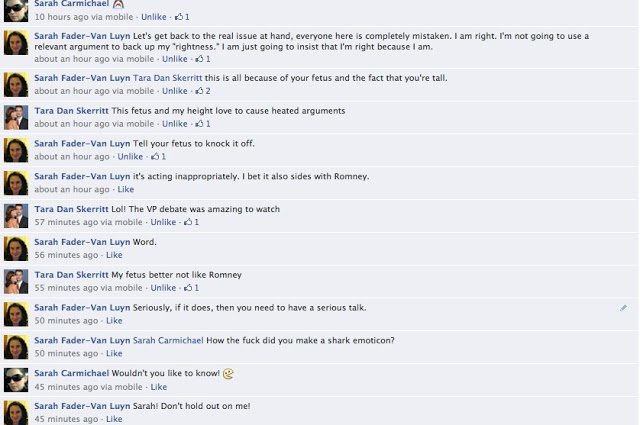Click thumbs-up count under VP debate comment
The height and width of the screenshot is (425, 640).
191,222
